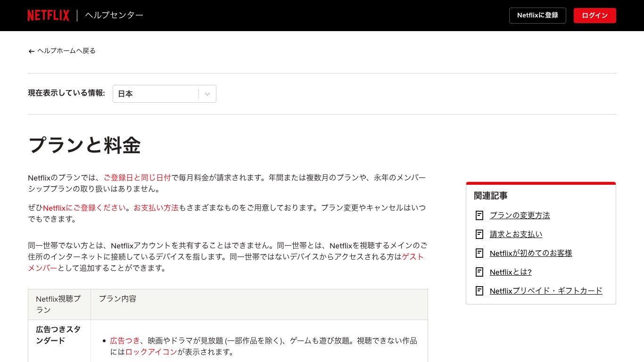The image size is (644, 362).
Task: Click document icon next to Netflixとは?
Action: (x=479, y=272)
